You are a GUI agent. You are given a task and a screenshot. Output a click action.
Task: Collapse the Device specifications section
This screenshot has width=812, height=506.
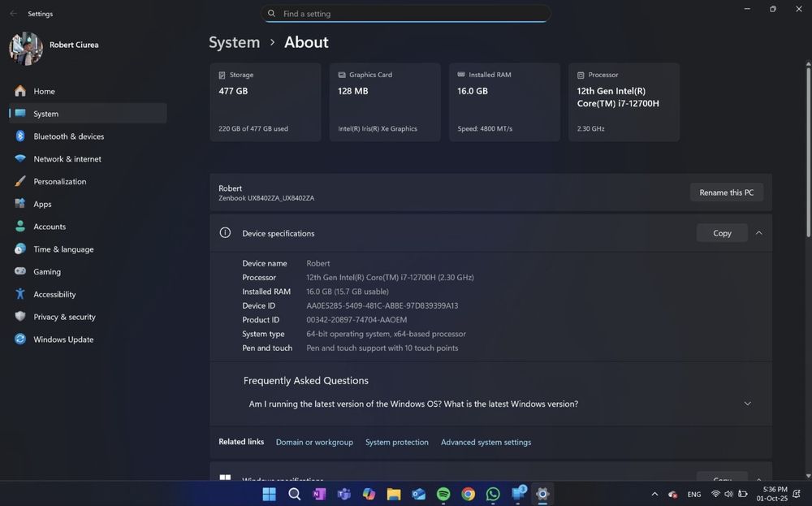point(758,233)
